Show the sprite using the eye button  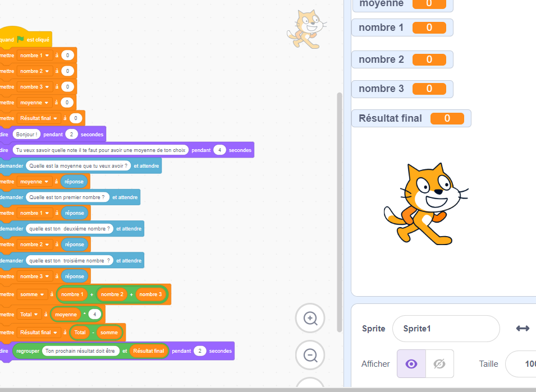pyautogui.click(x=411, y=363)
